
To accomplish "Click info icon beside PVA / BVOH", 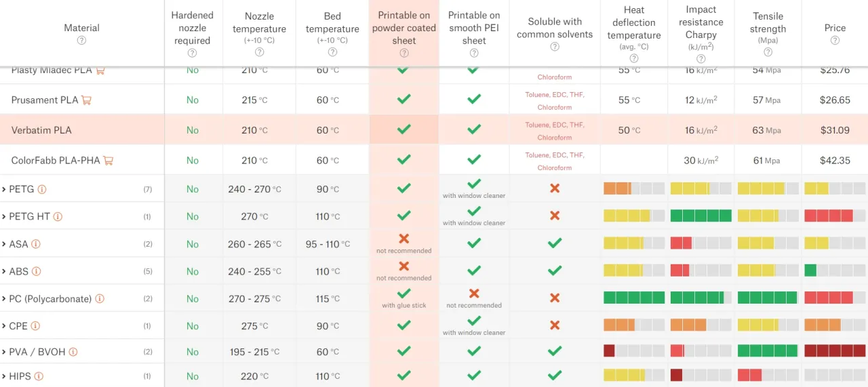I will click(x=73, y=352).
